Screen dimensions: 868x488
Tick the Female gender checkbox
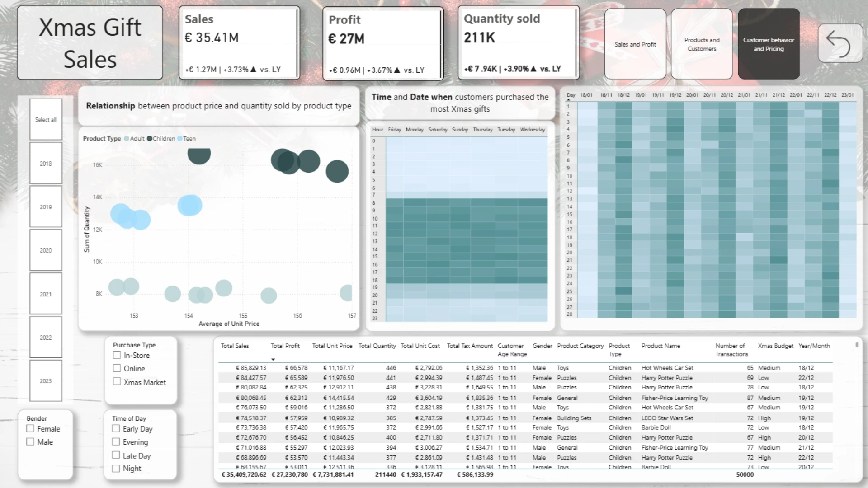[30, 428]
